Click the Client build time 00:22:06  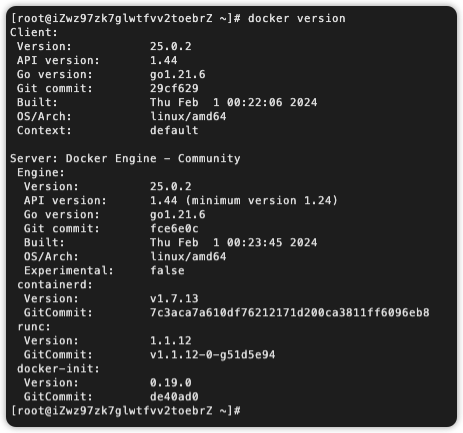255,102
